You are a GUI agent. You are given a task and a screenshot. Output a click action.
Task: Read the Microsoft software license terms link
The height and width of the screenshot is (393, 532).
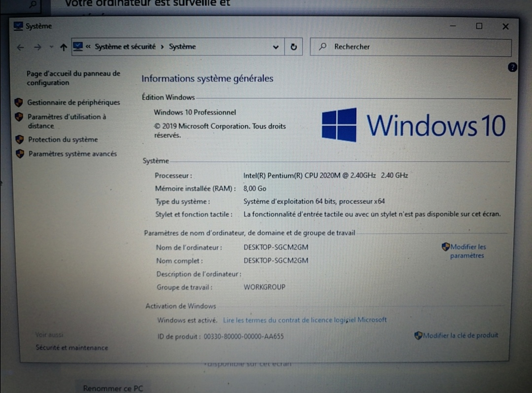pyautogui.click(x=305, y=320)
